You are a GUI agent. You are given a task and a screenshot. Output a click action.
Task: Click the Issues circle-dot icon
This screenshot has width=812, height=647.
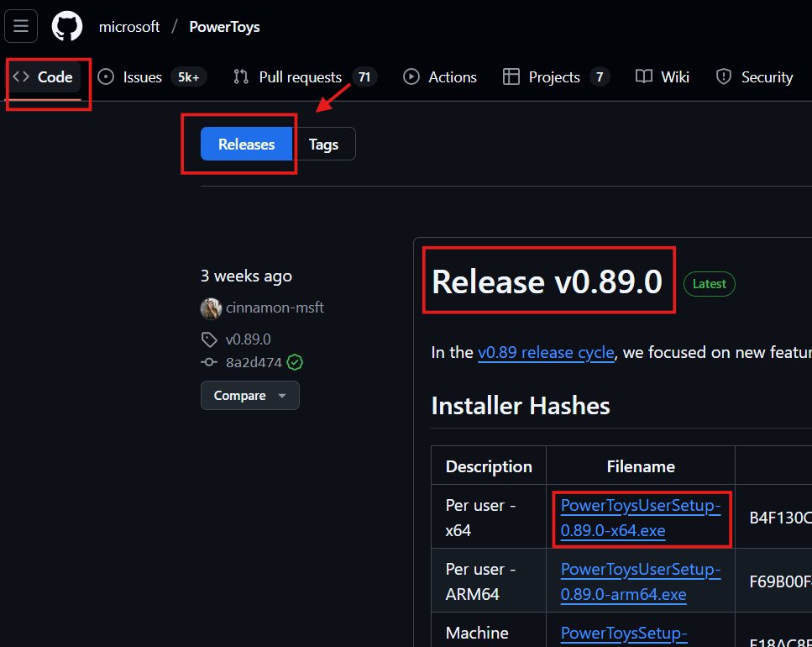(x=106, y=77)
